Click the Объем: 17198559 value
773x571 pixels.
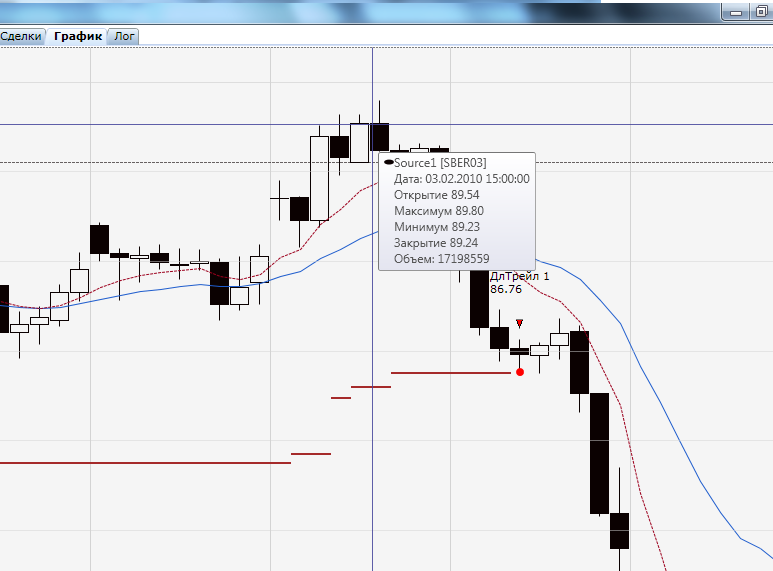click(442, 259)
